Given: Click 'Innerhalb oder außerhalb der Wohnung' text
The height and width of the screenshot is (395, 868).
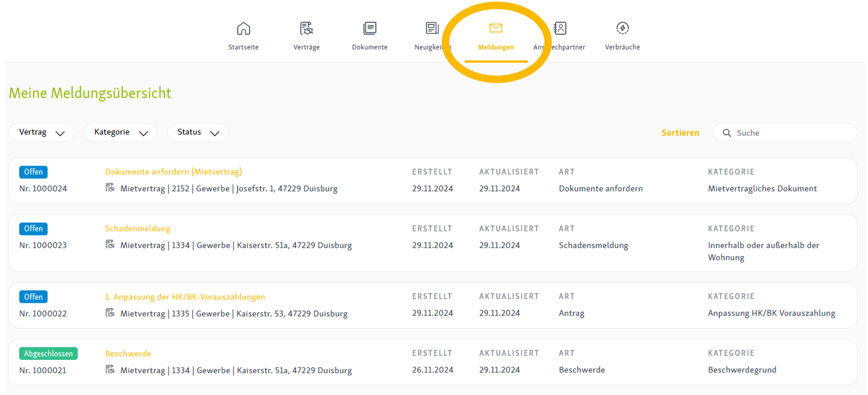Looking at the screenshot, I should click(763, 251).
